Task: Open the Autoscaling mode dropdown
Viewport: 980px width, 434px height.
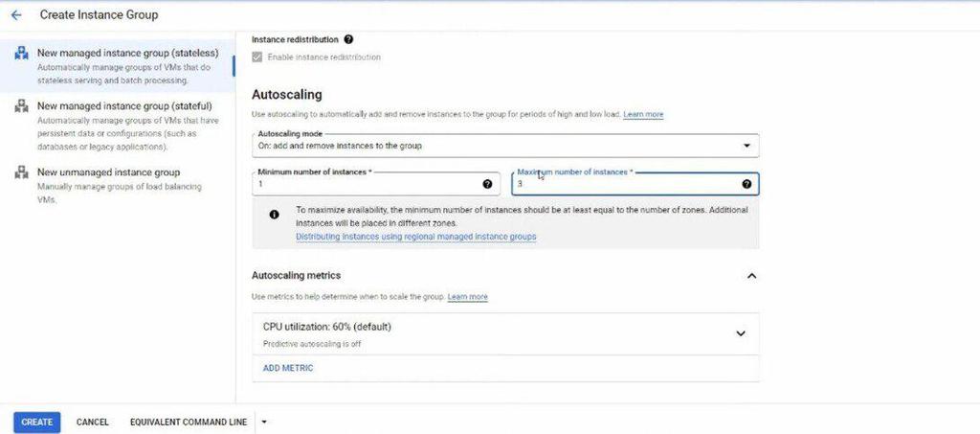Action: click(505, 146)
